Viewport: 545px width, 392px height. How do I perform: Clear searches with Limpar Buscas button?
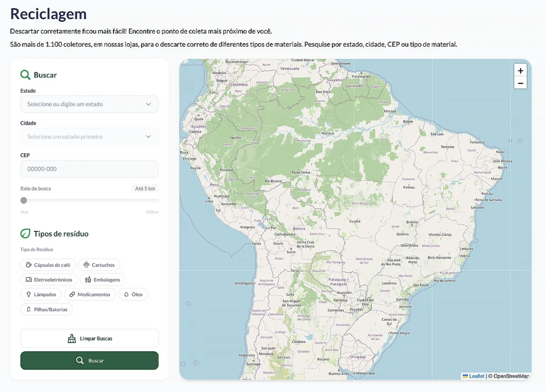tap(89, 338)
